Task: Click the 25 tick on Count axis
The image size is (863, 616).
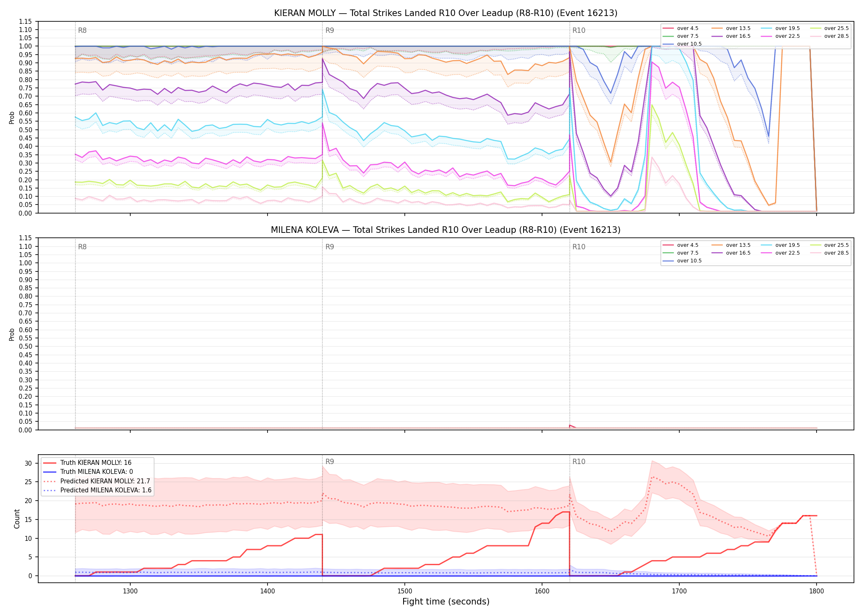Action: tap(28, 482)
